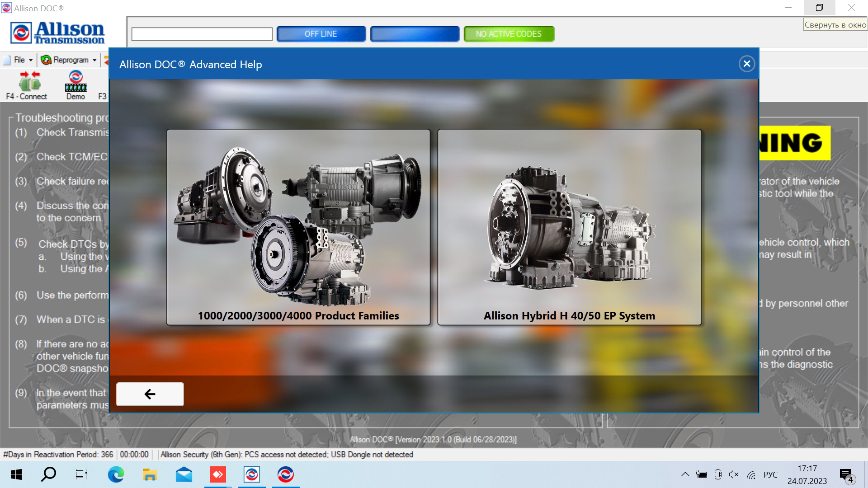The image size is (868, 488).
Task: Expand the File menu dropdown arrow
Action: click(x=30, y=59)
